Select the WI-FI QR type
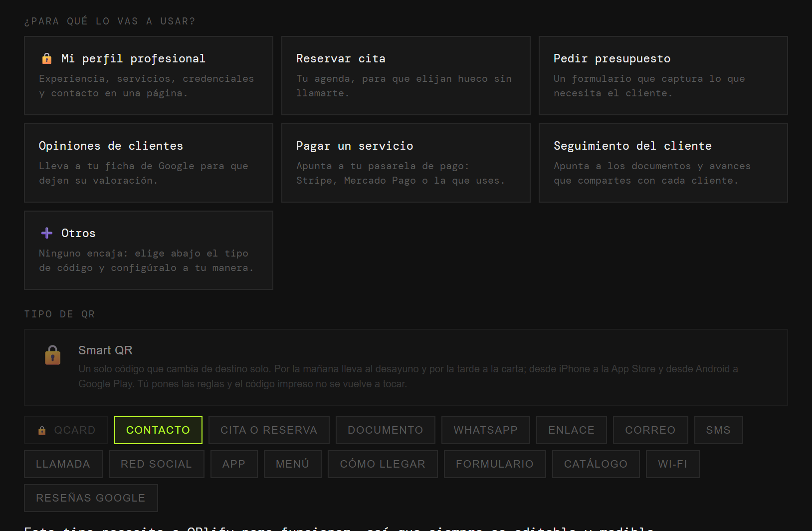Image resolution: width=812 pixels, height=531 pixels. pyautogui.click(x=673, y=464)
